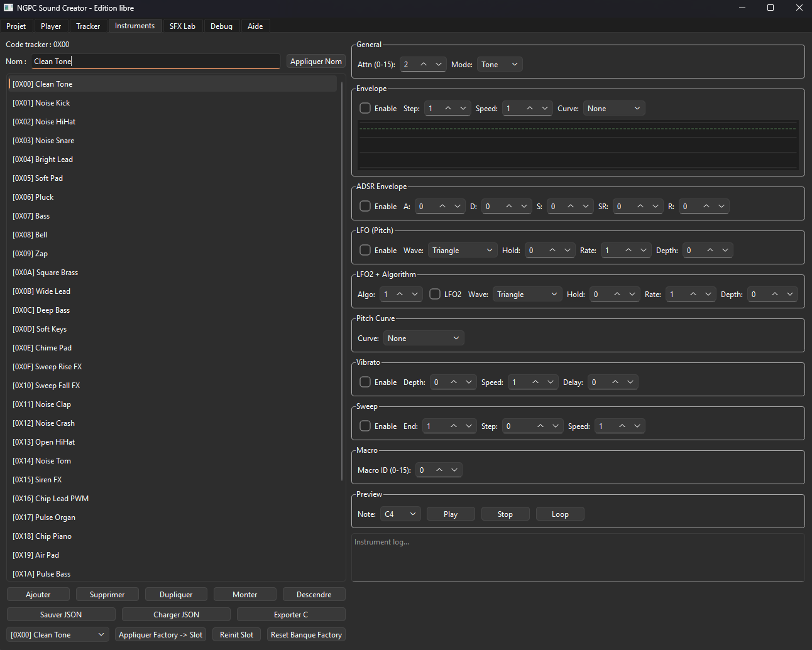
Task: Increase Macro ID using up arrow
Action: coord(439,470)
